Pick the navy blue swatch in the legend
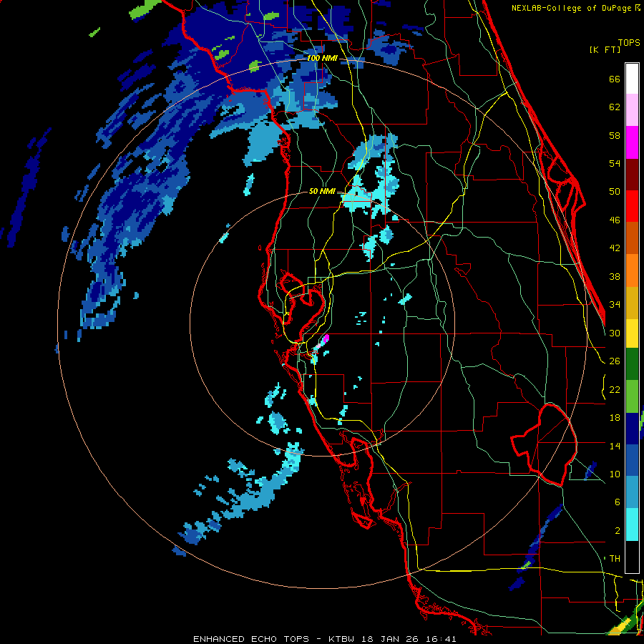The image size is (644, 644). (x=632, y=429)
